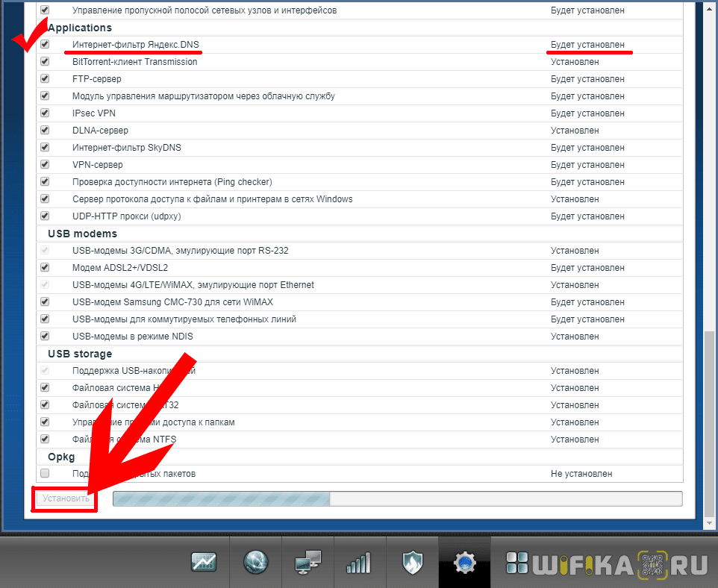The image size is (718, 588).
Task: Uncheck the Интернет-фильтр Яндекс.DNS checkbox
Action: click(x=45, y=45)
